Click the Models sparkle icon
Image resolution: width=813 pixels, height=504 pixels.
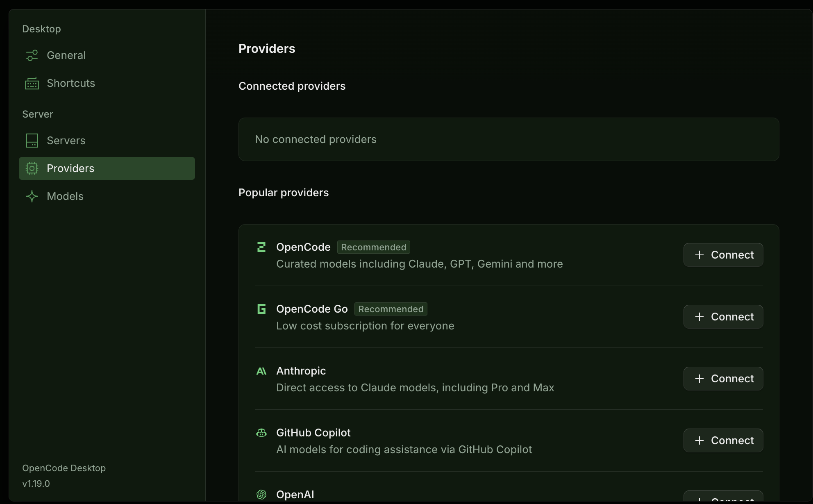tap(32, 196)
